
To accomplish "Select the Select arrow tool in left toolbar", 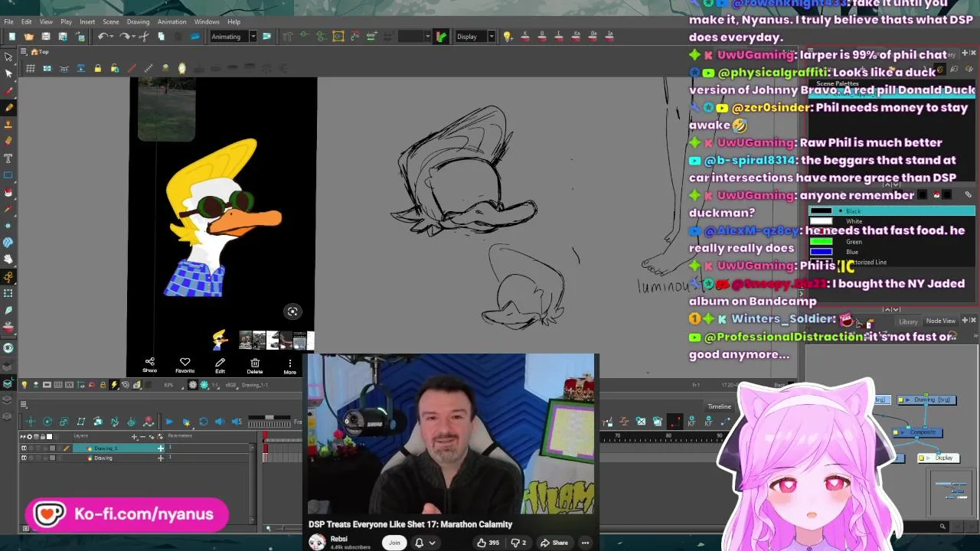I will tap(8, 57).
